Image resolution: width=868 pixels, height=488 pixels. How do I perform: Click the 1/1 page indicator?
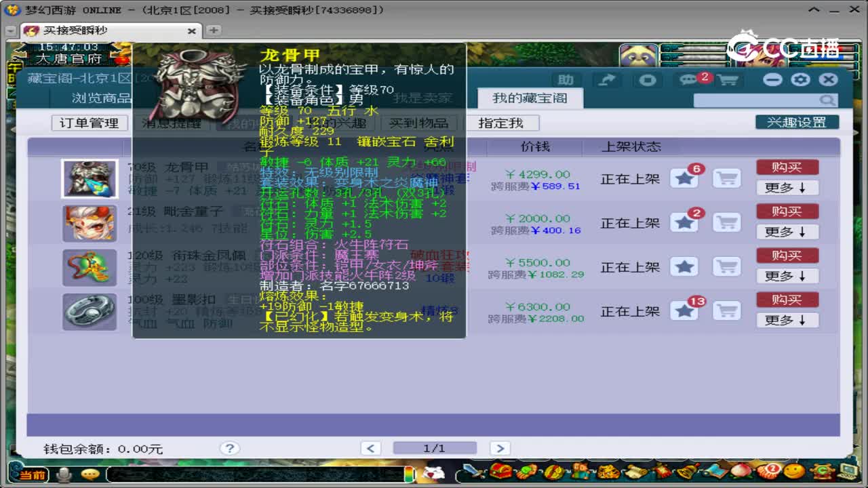(x=434, y=448)
